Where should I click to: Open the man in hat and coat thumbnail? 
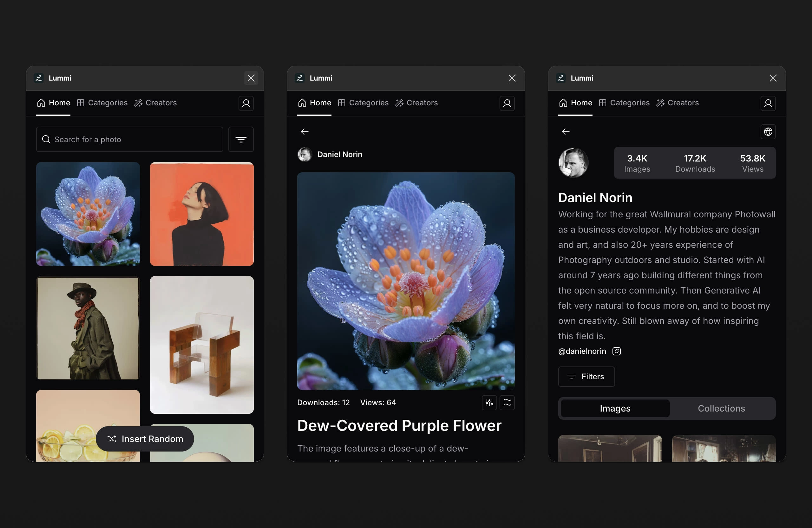(x=88, y=328)
